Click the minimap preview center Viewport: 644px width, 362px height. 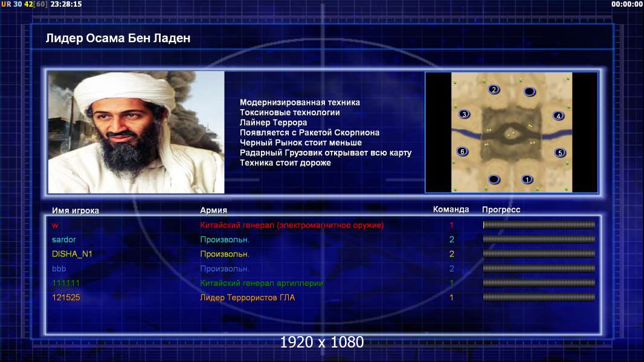511,132
